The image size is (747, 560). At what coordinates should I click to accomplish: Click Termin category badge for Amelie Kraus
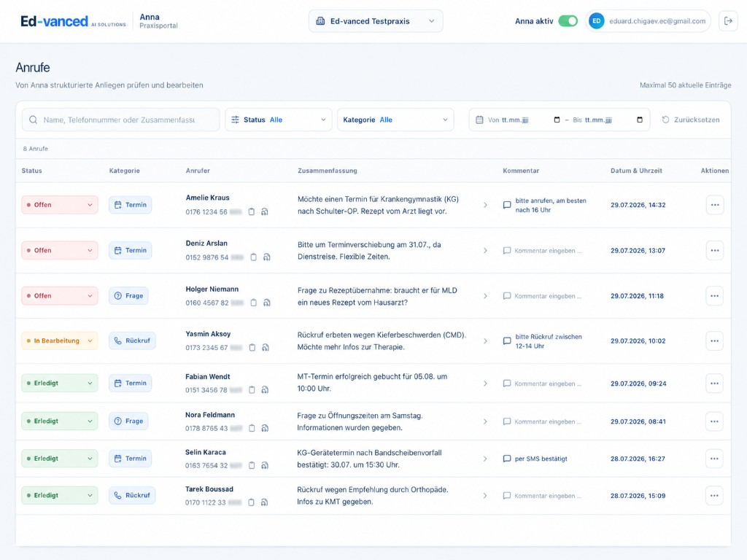[x=131, y=205]
